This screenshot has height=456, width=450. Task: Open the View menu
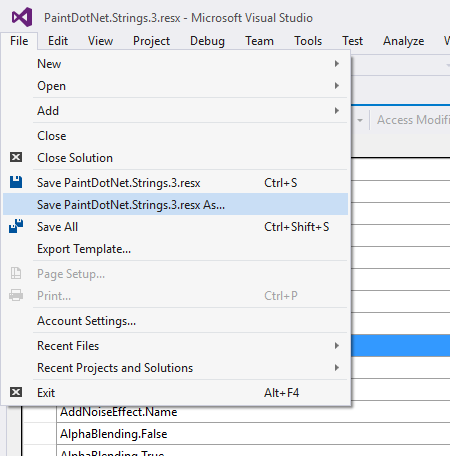[x=100, y=41]
